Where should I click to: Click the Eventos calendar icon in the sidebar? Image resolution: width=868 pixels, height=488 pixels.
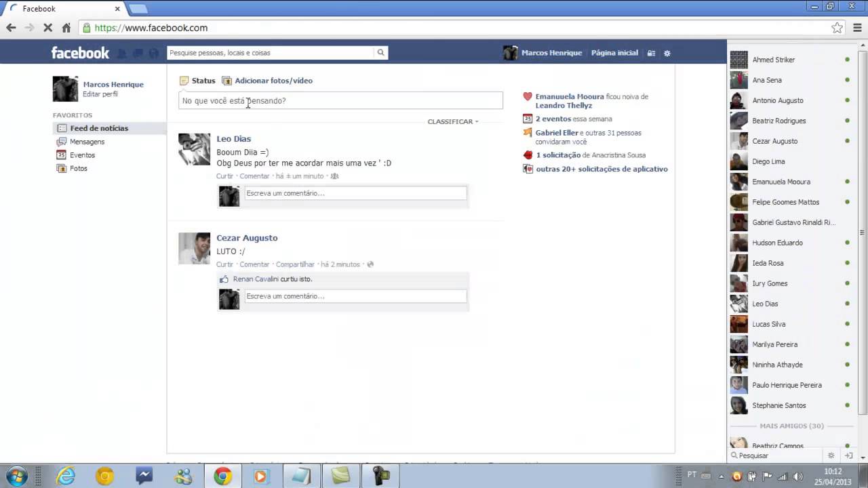[62, 155]
